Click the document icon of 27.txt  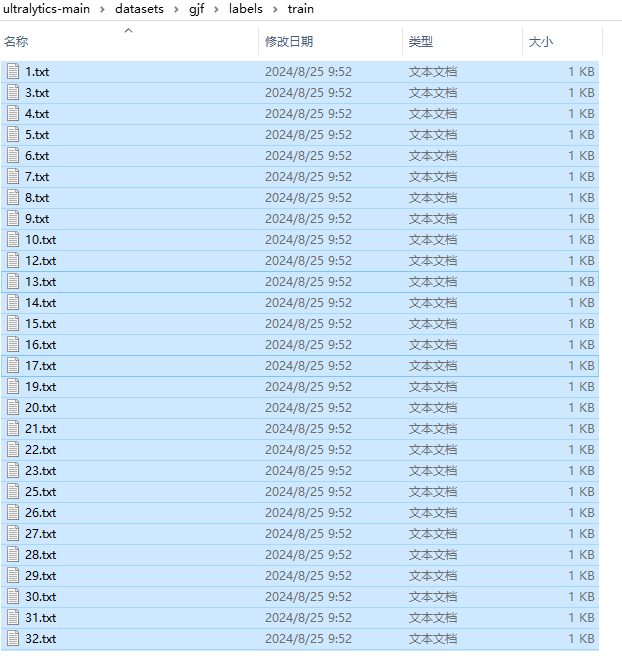13,533
